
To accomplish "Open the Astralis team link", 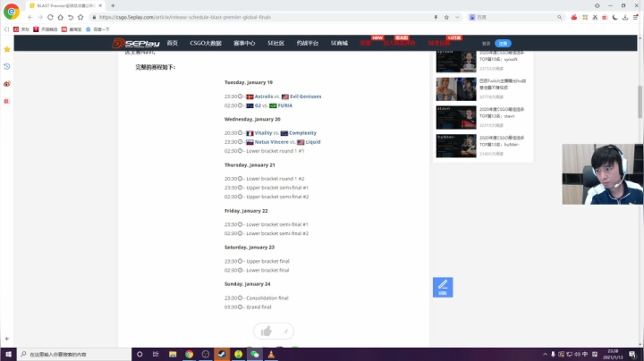I will pyautogui.click(x=264, y=97).
